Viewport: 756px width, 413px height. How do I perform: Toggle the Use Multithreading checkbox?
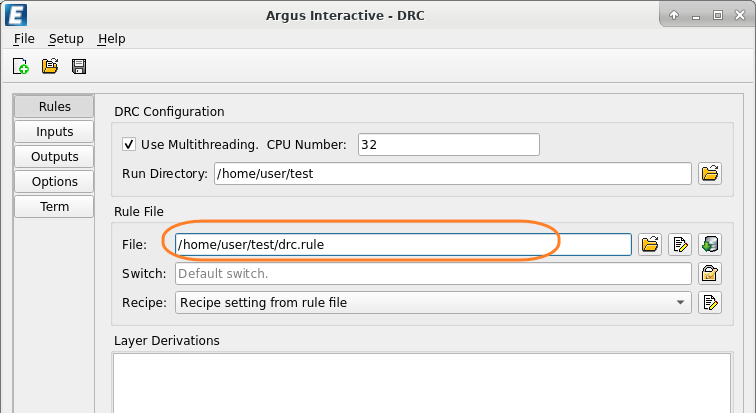(129, 144)
